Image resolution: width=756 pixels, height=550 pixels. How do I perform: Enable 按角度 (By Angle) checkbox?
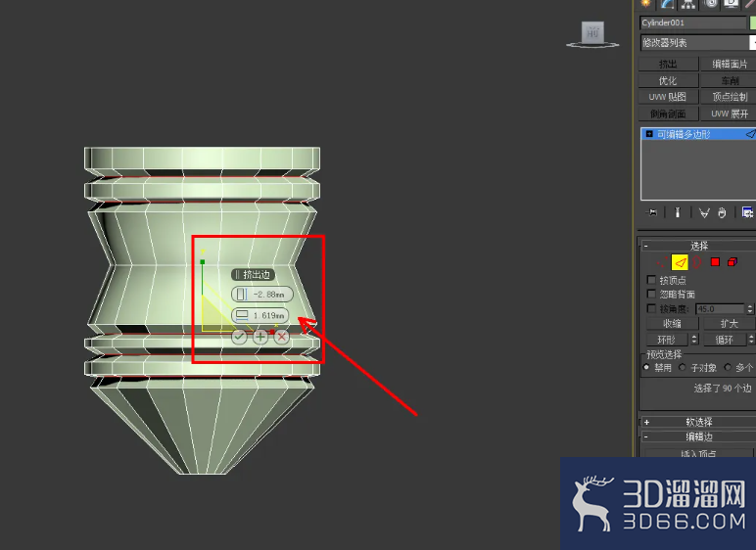click(x=651, y=308)
